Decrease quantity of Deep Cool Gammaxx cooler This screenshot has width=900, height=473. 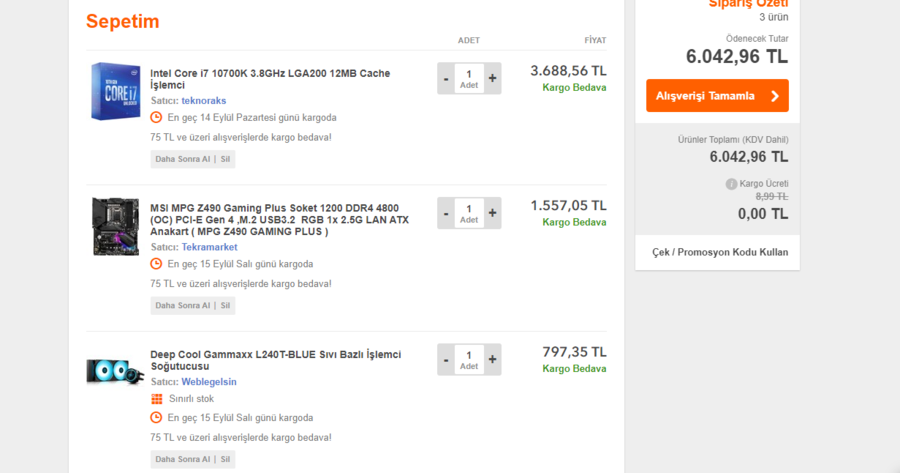click(x=446, y=359)
